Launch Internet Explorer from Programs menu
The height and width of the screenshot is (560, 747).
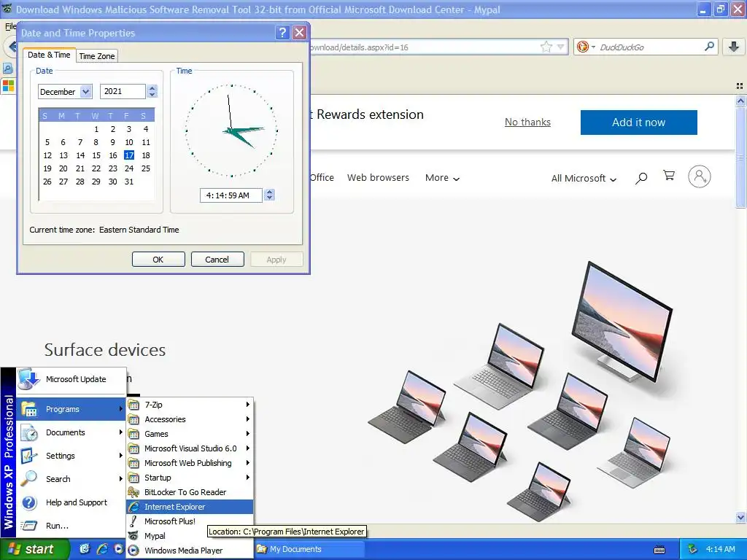pyautogui.click(x=190, y=507)
